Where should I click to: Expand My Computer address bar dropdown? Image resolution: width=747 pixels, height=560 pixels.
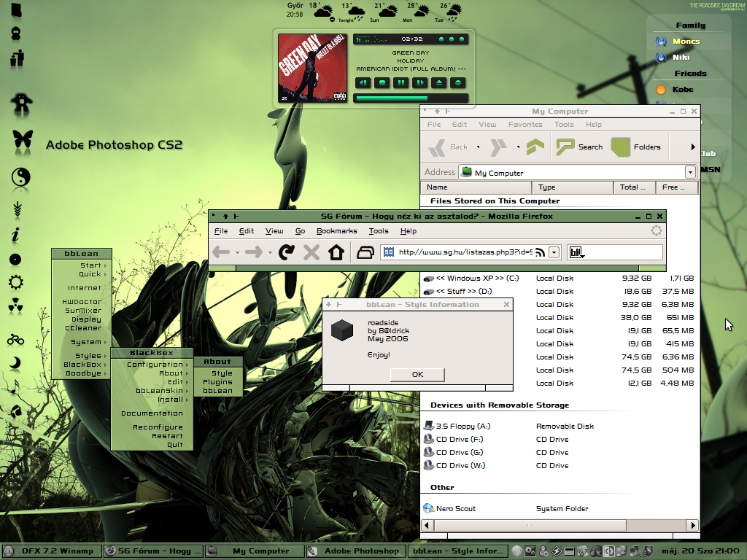point(690,172)
